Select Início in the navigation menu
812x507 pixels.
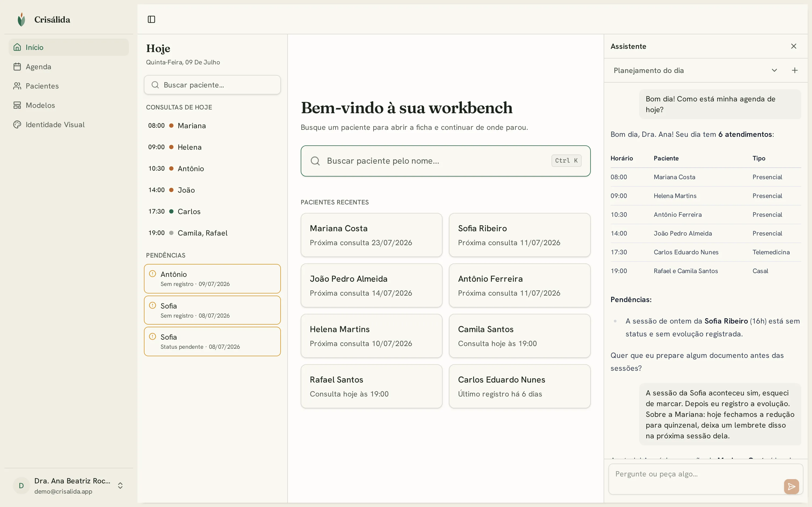pos(69,47)
